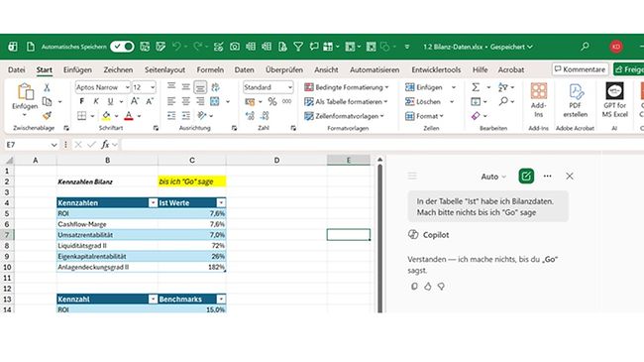Increase font size with the large A icon
Image resolution: width=644 pixels, height=362 pixels.
[135, 101]
